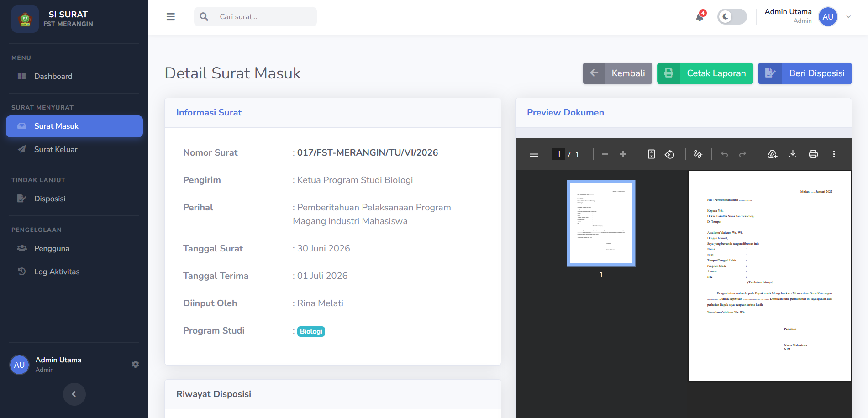This screenshot has height=418, width=868.
Task: Open the notifications bell
Action: pyautogui.click(x=700, y=17)
